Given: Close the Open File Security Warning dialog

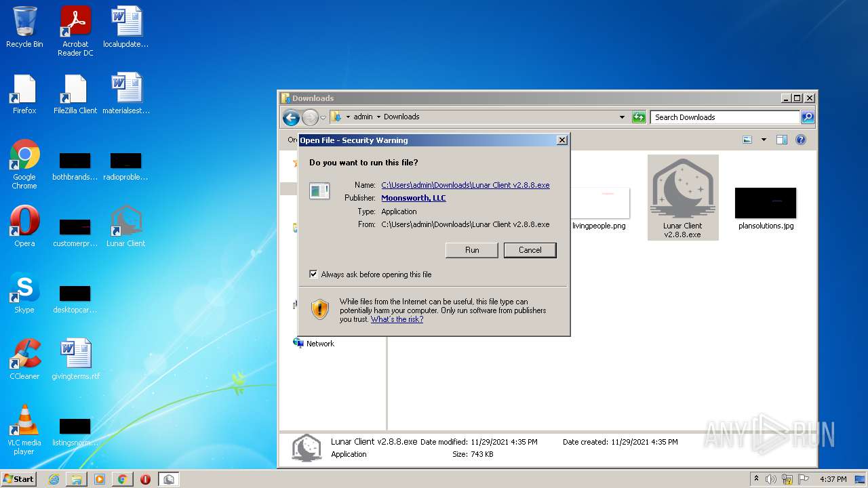Looking at the screenshot, I should (x=561, y=140).
